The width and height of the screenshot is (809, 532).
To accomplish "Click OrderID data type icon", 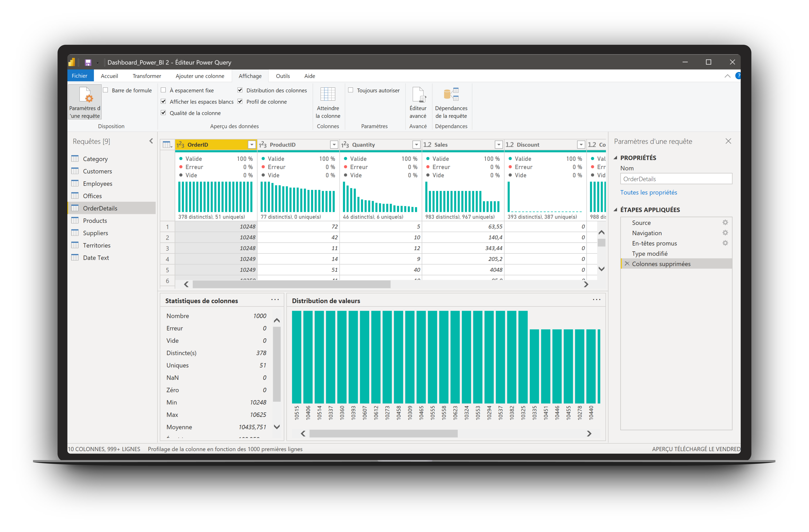I will pyautogui.click(x=181, y=145).
